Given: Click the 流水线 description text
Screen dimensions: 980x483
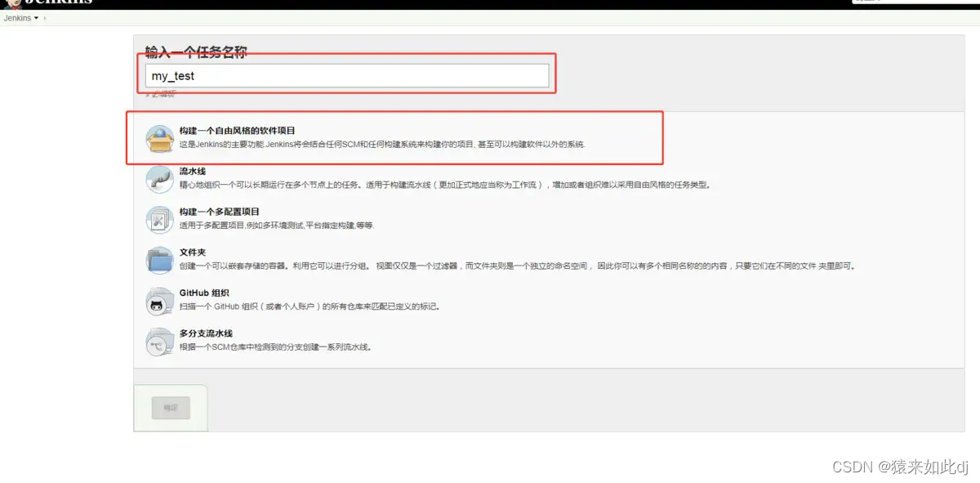Looking at the screenshot, I should coord(445,185).
